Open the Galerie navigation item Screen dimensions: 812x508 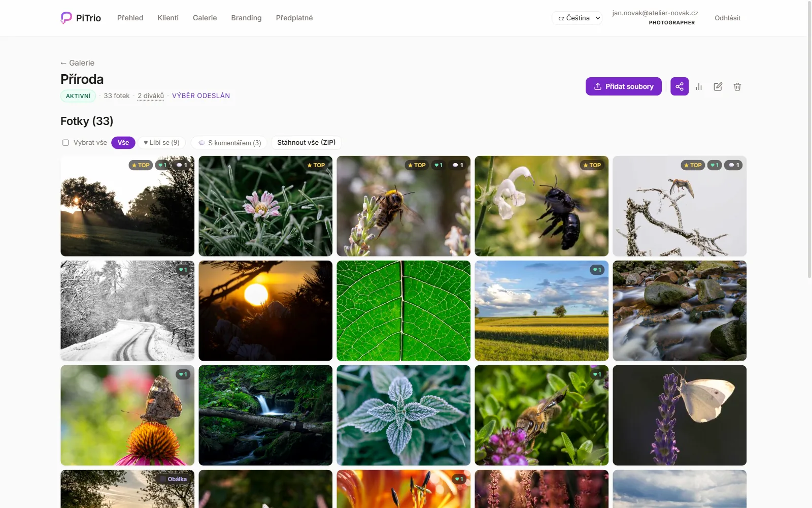[x=205, y=18]
